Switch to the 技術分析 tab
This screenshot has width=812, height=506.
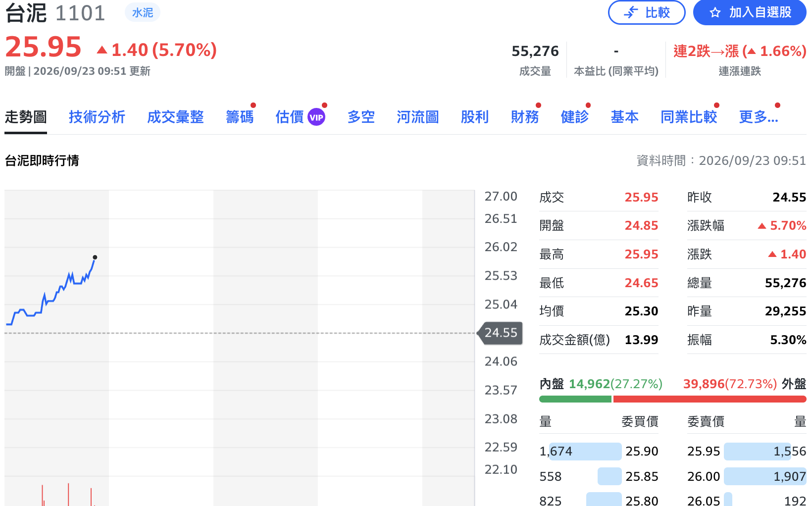(97, 117)
